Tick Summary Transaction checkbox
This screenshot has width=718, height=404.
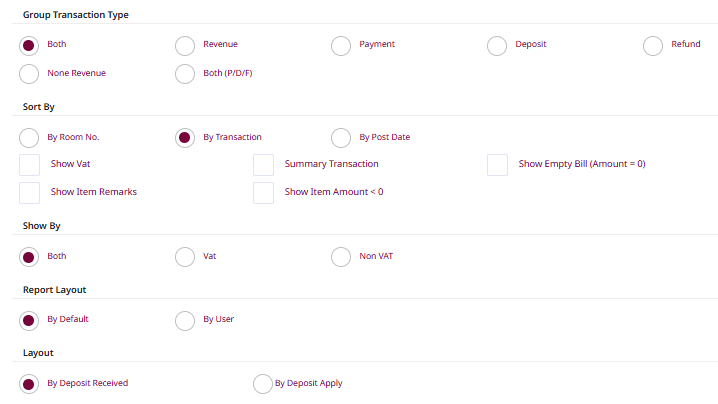(263, 165)
